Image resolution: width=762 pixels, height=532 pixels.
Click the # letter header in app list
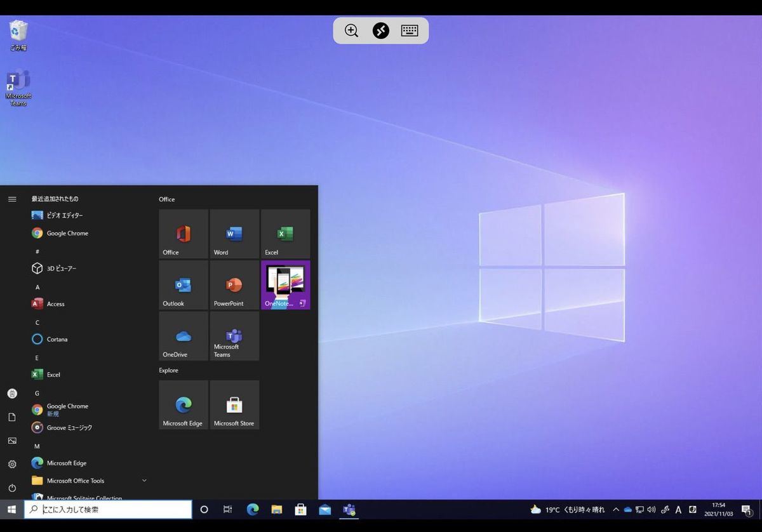coord(37,251)
